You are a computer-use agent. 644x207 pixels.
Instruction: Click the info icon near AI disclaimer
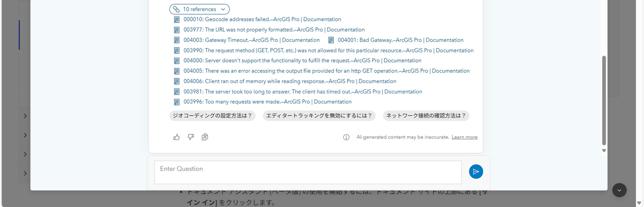click(x=346, y=137)
